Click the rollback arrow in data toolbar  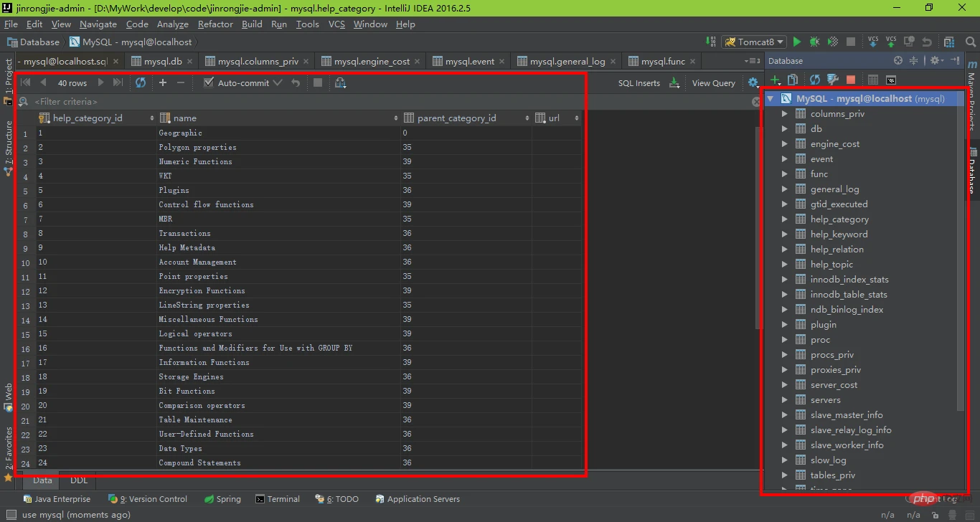[296, 82]
